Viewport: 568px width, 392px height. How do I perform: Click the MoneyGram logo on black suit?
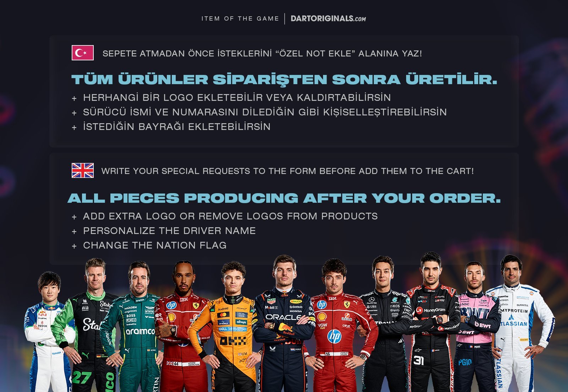(431, 310)
